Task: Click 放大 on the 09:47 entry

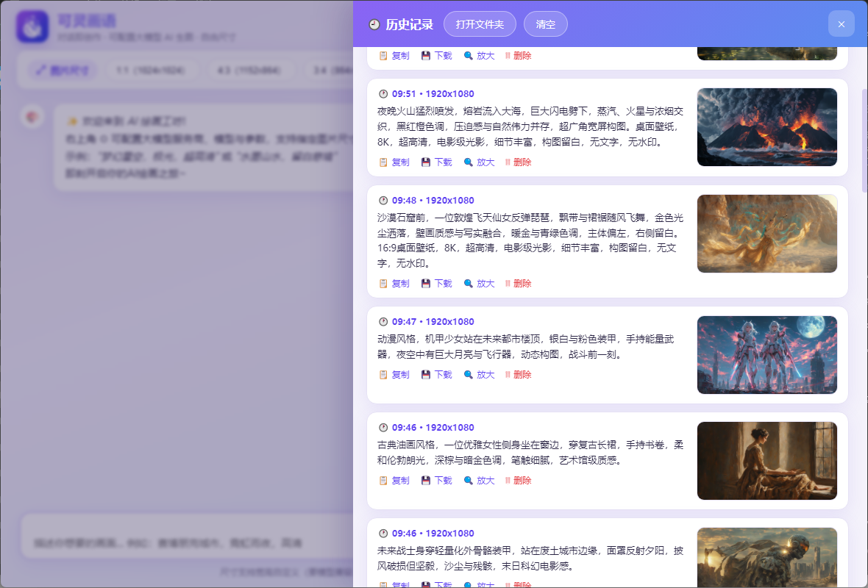Action: tap(479, 375)
